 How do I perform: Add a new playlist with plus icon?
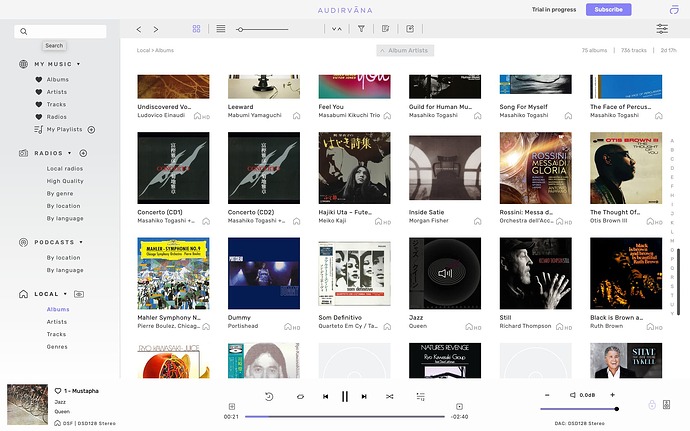pyautogui.click(x=91, y=130)
